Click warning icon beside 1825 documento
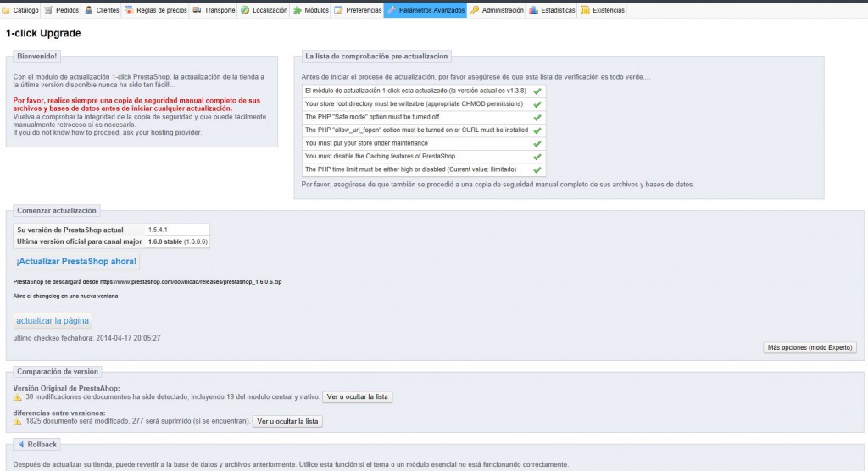The image size is (868, 471). pyautogui.click(x=17, y=421)
